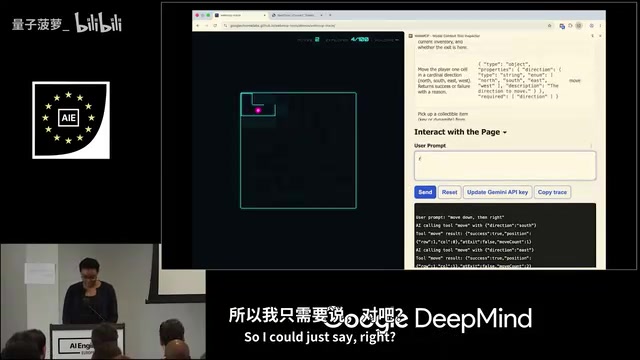640x360 pixels.
Task: Click the moves counter value 2
Action: click(x=317, y=40)
